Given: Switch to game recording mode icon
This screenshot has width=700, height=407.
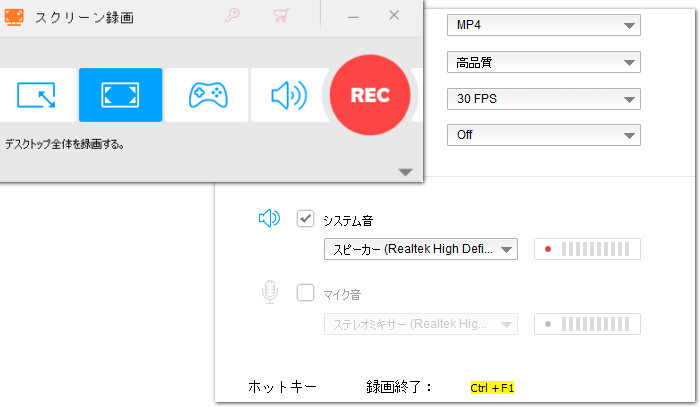Looking at the screenshot, I should coord(207,95).
